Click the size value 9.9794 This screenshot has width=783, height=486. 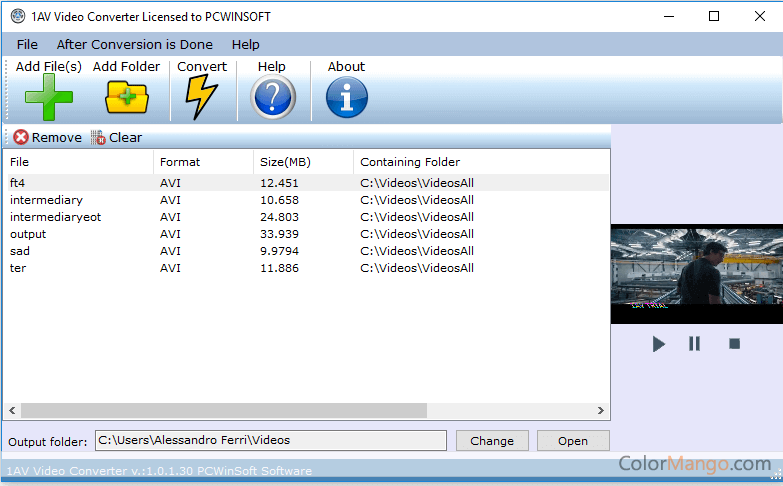(279, 251)
